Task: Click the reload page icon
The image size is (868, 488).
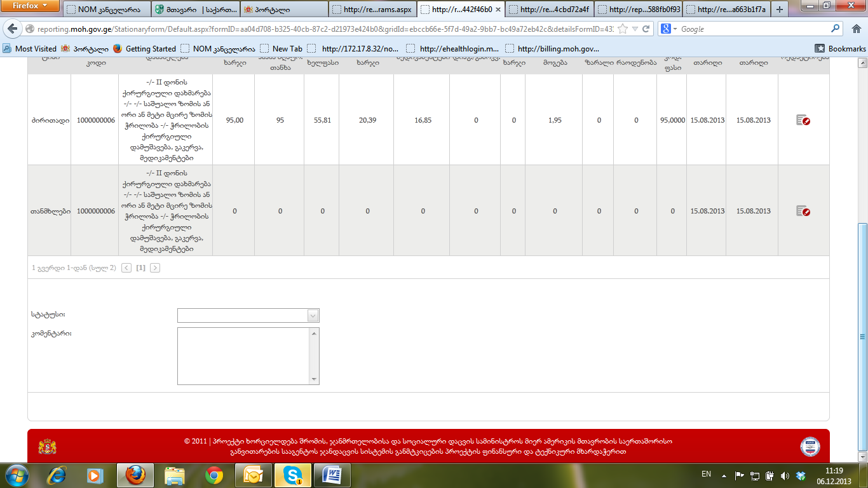Action: [646, 29]
